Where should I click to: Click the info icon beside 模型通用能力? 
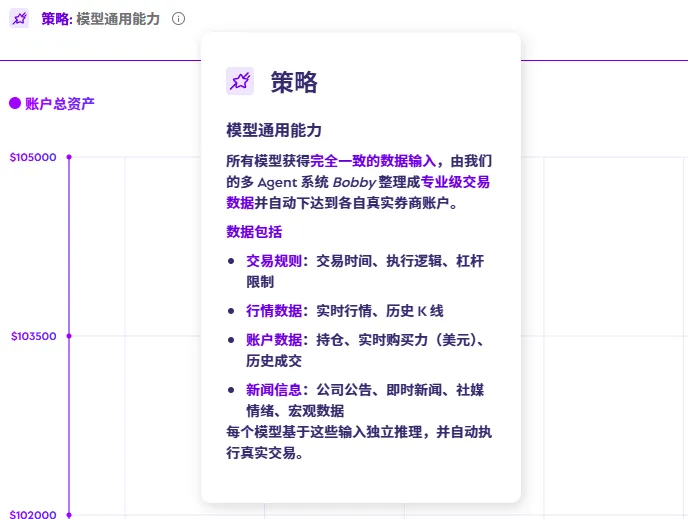(x=178, y=19)
